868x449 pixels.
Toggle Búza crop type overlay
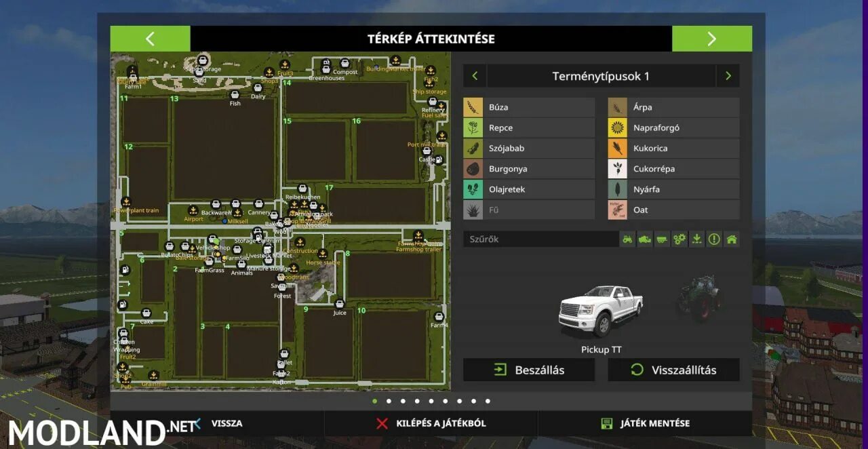[529, 107]
